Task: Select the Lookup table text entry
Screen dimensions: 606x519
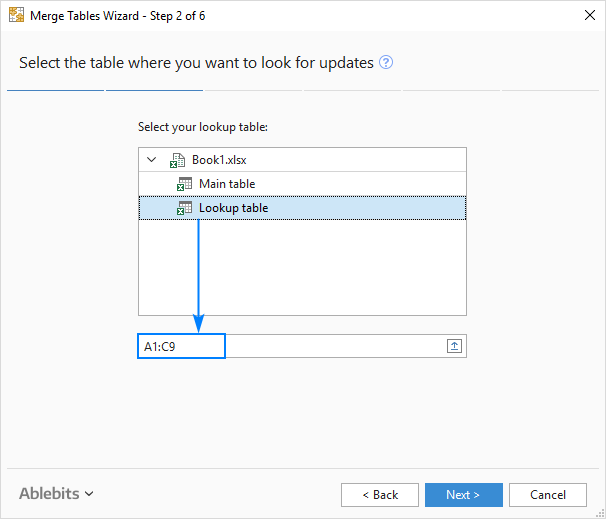Action: (233, 208)
